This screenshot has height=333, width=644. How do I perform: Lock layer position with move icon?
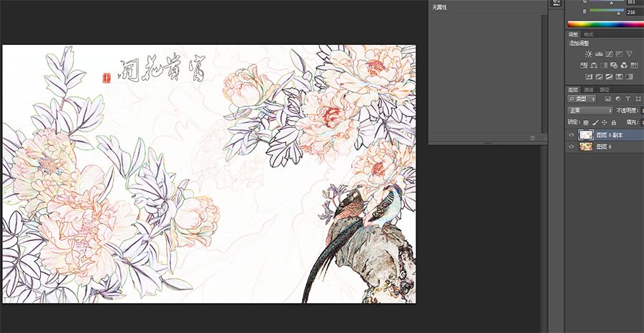click(x=605, y=122)
